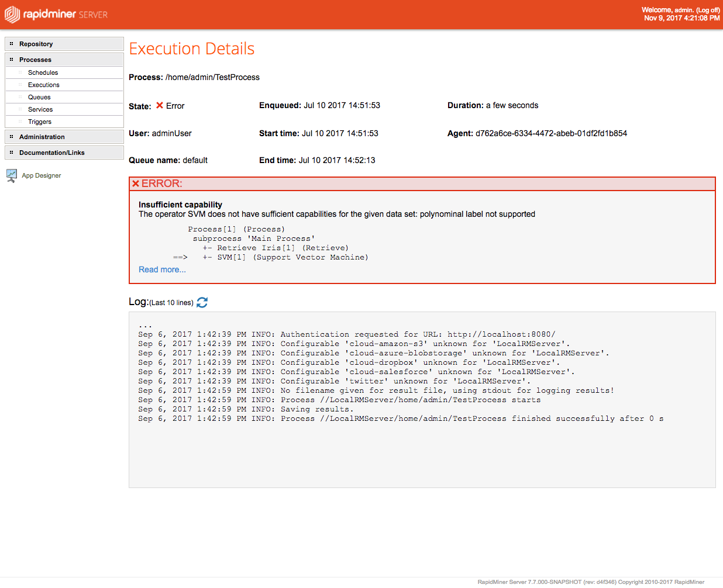Click the process path /home/admin/TestProcess
The width and height of the screenshot is (723, 588).
[x=212, y=77]
